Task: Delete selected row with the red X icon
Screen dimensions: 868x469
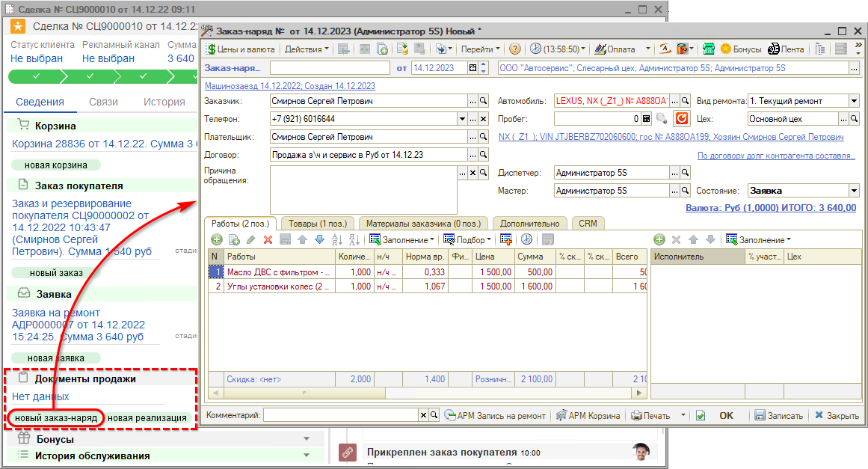Action: pos(268,239)
